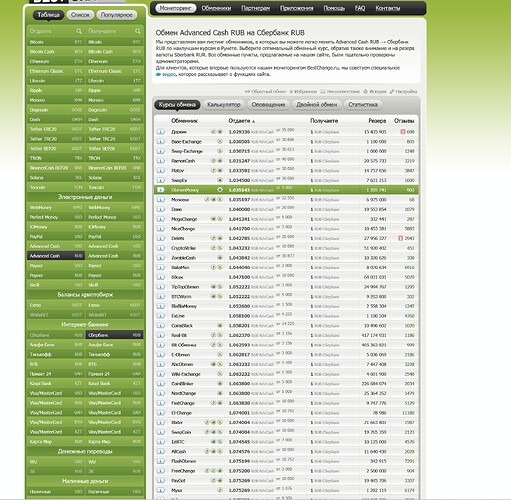Open Избранное favorites icon link

[x=303, y=91]
